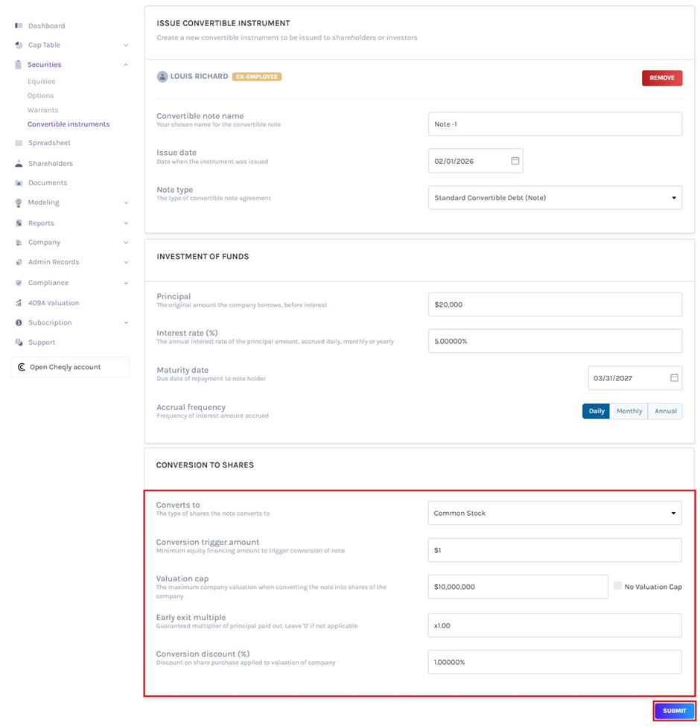Image resolution: width=700 pixels, height=728 pixels.
Task: Enable the No Valuation Cap checkbox
Action: click(x=617, y=586)
